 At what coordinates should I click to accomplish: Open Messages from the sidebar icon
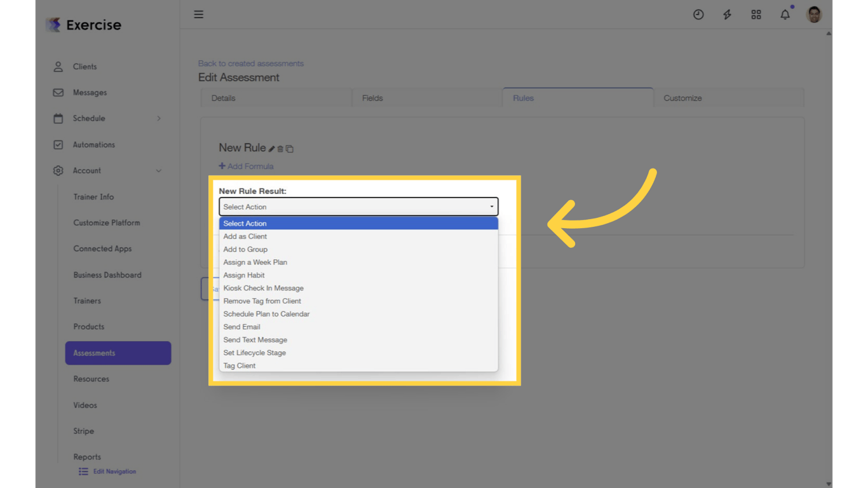pos(57,92)
